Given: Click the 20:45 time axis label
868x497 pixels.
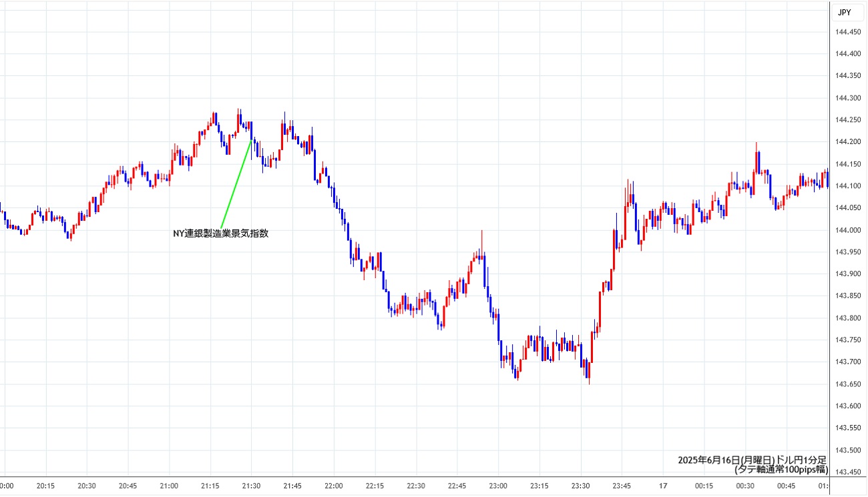Looking at the screenshot, I should coord(128,486).
